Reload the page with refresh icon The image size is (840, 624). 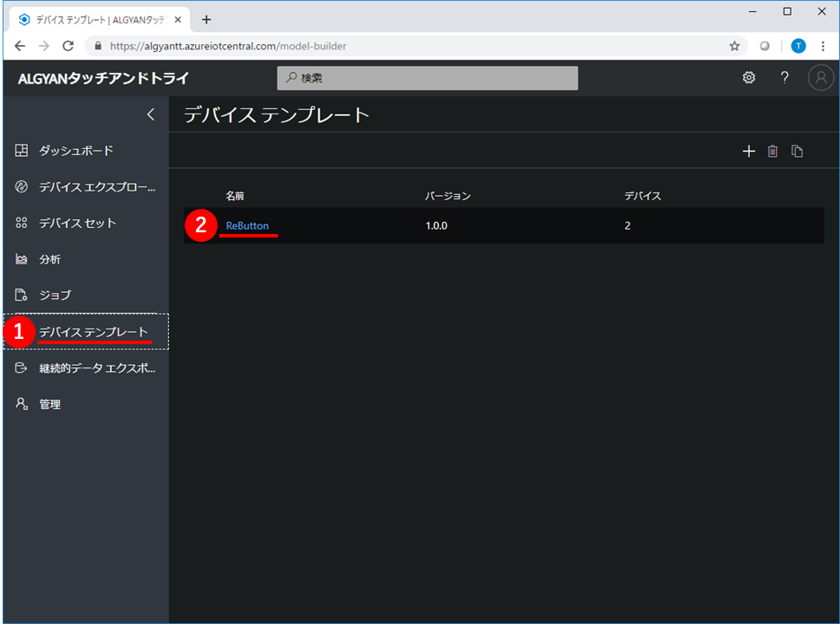pos(68,46)
